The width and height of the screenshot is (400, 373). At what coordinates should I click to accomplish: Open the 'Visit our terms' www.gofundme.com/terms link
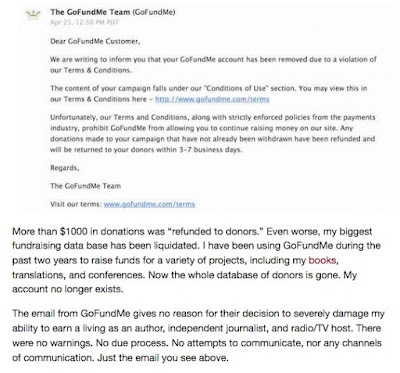149,204
